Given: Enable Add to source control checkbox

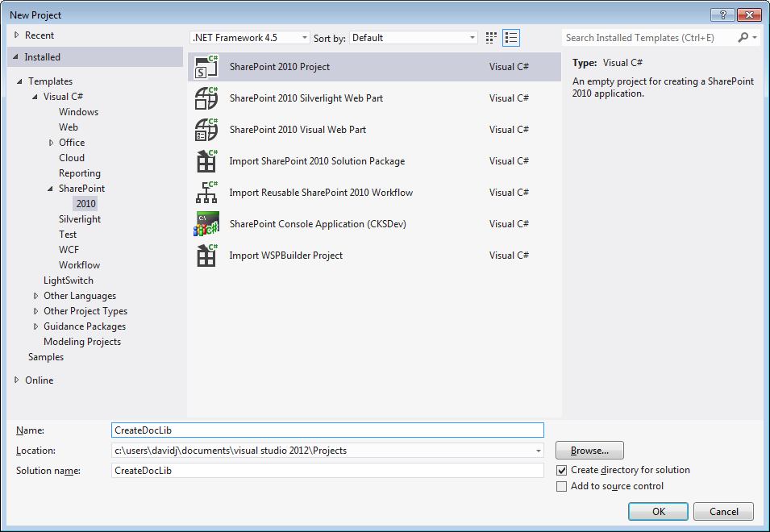Looking at the screenshot, I should [x=562, y=486].
